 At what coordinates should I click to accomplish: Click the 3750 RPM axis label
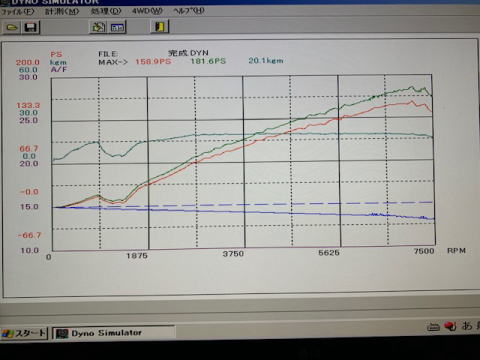pyautogui.click(x=233, y=254)
